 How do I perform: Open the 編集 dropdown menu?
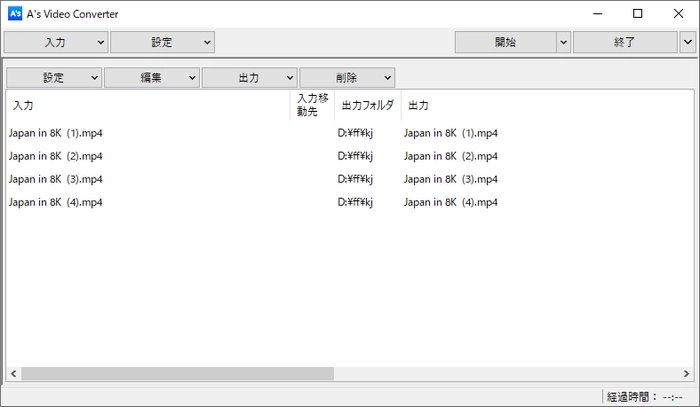(x=151, y=77)
